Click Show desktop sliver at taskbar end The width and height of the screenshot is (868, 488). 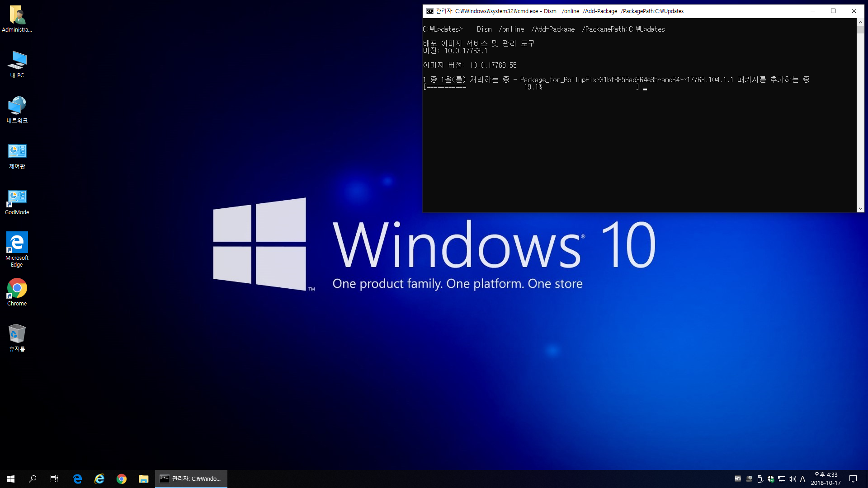tap(867, 479)
